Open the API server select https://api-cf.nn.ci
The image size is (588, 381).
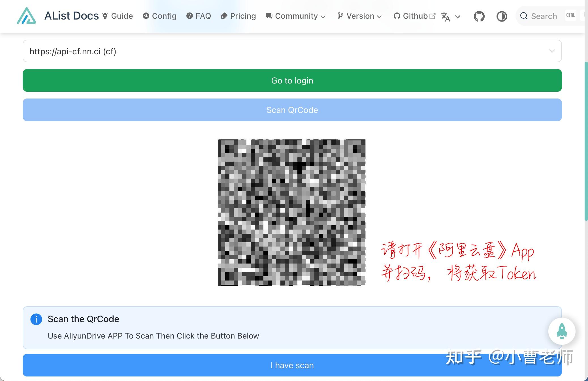[x=292, y=51]
